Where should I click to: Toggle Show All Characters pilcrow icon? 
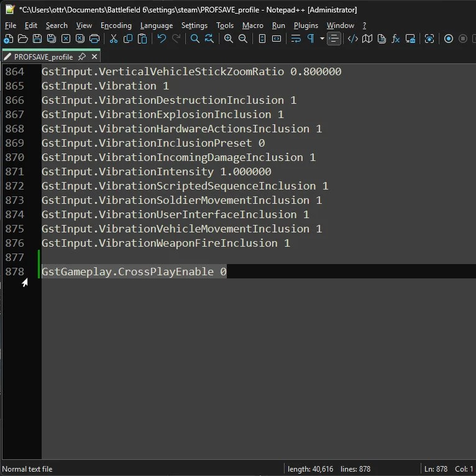click(310, 39)
